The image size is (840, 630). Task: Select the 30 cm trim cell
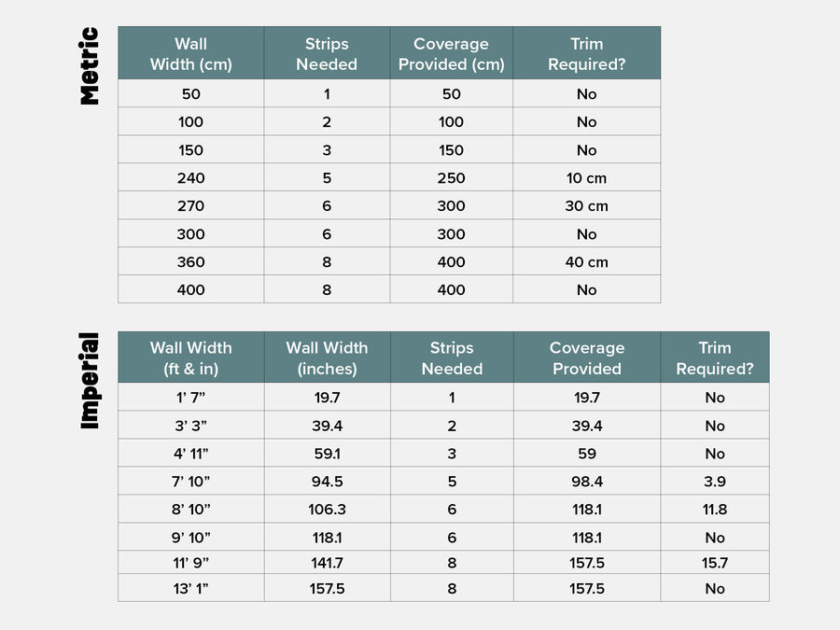[x=586, y=206]
